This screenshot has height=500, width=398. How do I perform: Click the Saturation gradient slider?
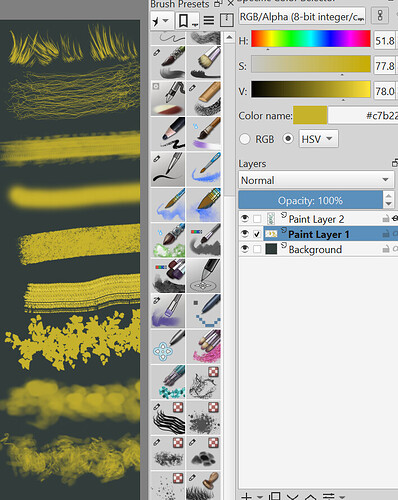point(311,64)
